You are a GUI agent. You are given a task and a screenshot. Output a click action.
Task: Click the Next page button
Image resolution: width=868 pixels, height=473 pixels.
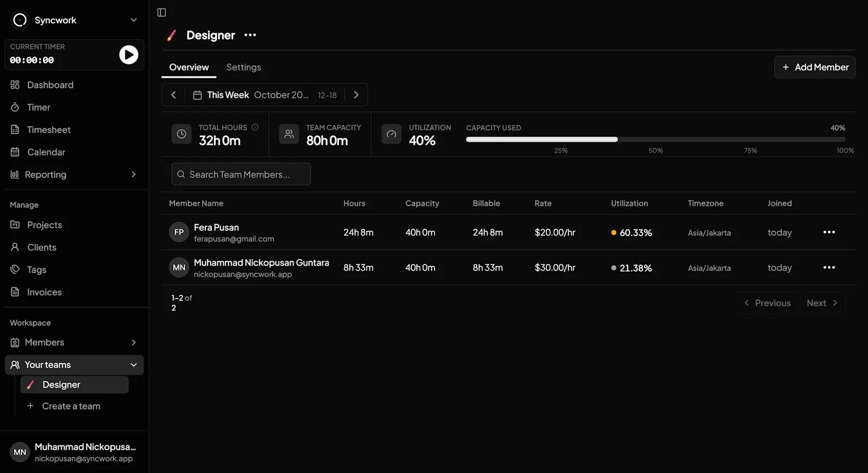pyautogui.click(x=822, y=303)
